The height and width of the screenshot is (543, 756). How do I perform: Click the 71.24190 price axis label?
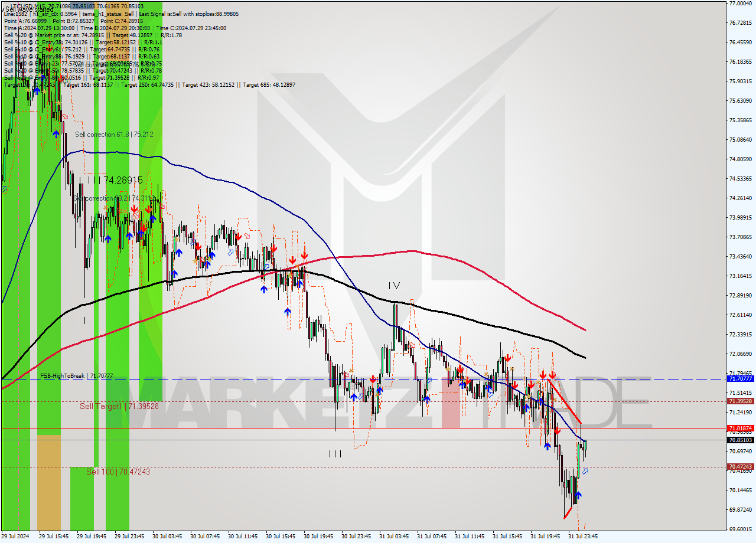[740, 412]
